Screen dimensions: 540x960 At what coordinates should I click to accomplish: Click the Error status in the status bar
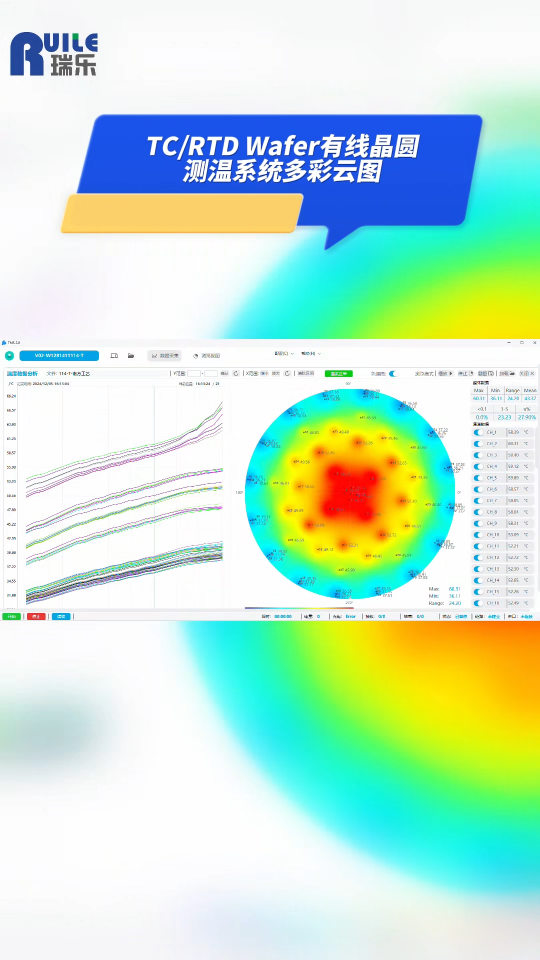coord(351,617)
